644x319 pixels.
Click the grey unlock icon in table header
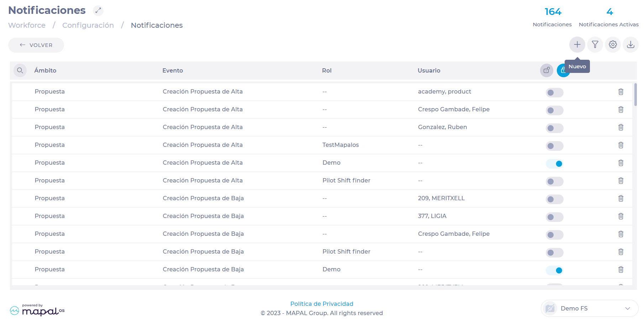[547, 70]
